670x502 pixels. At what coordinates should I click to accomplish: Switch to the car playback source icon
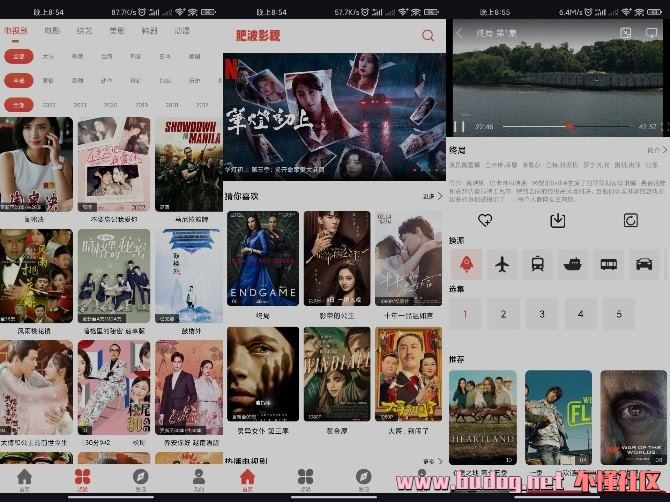pos(643,264)
